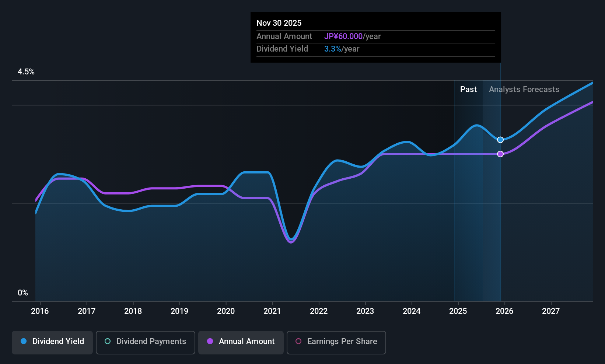The image size is (605, 364).
Task: Click the 2025 x-axis label
Action: [458, 311]
